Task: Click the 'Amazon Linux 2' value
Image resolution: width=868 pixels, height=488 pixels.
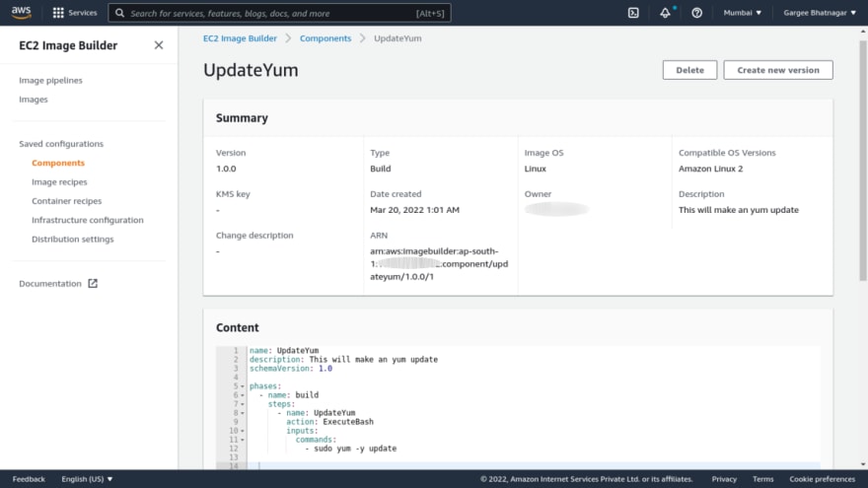Action: 711,169
